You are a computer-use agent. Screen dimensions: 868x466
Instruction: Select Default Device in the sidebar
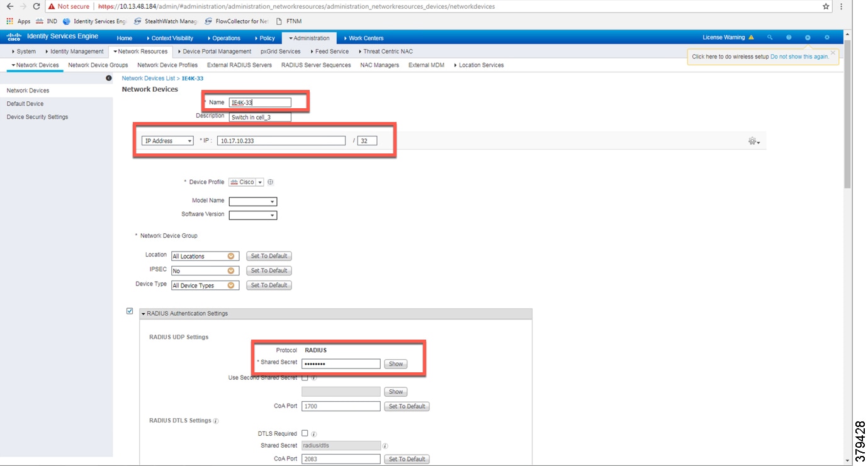click(25, 104)
